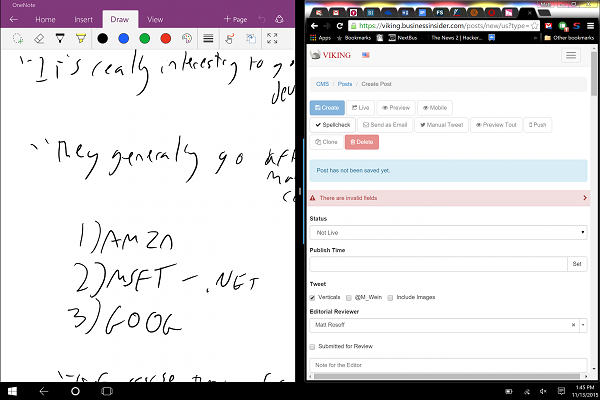The width and height of the screenshot is (600, 400).
Task: Check Submitted for Review box
Action: pyautogui.click(x=313, y=346)
